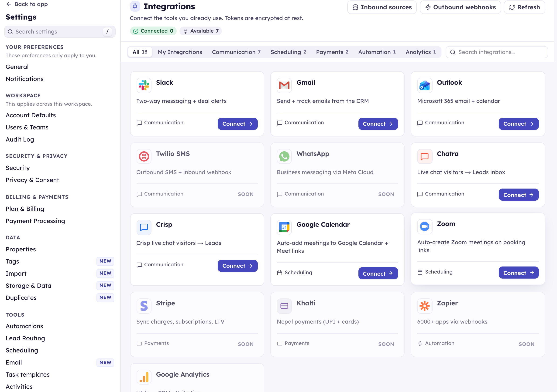Open the Import settings page
Screen dimensions: 557x392
16,274
